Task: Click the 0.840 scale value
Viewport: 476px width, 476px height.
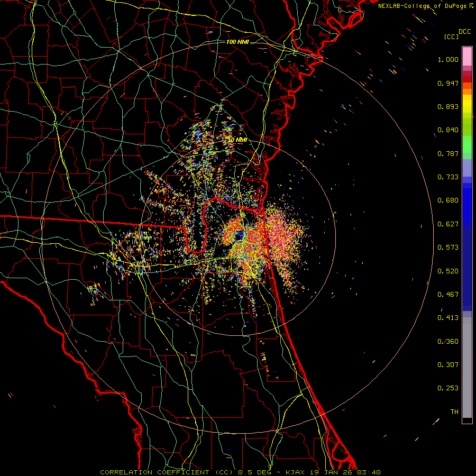Action: (448, 130)
